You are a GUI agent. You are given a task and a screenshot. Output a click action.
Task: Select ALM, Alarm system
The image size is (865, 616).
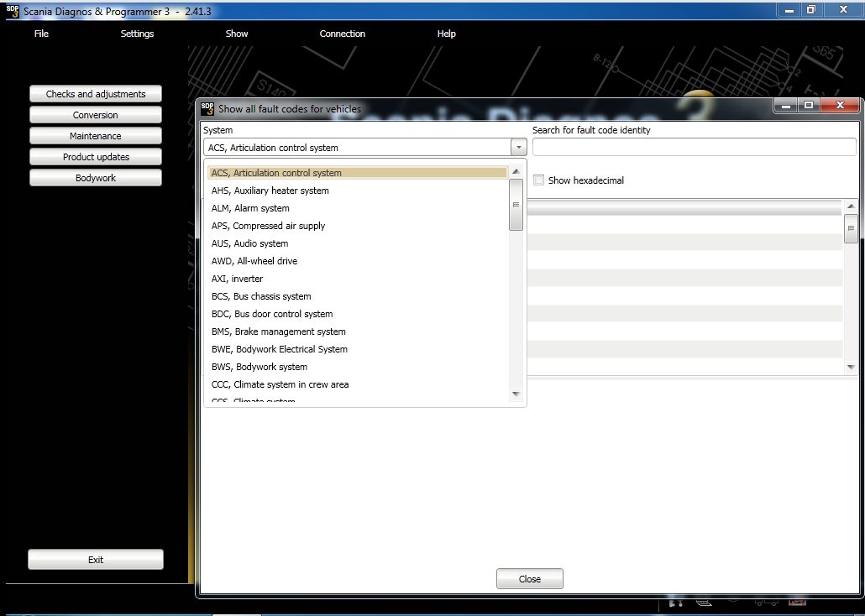358,208
